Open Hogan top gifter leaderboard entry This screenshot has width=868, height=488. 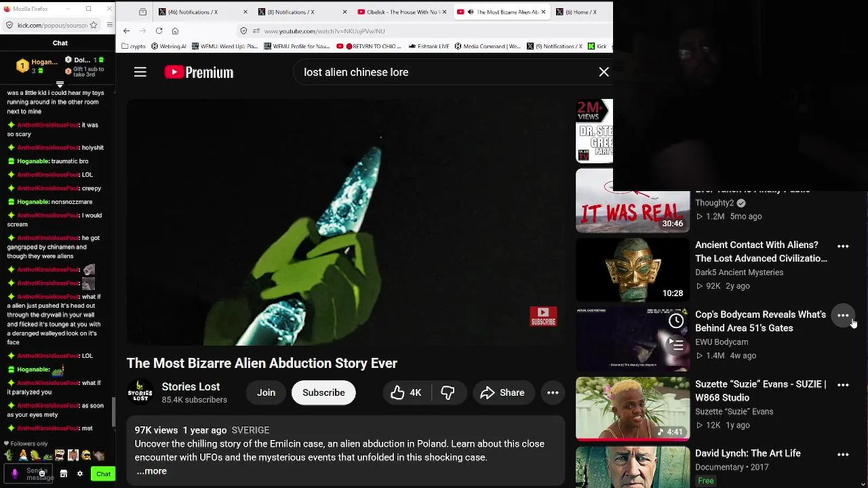click(x=38, y=66)
